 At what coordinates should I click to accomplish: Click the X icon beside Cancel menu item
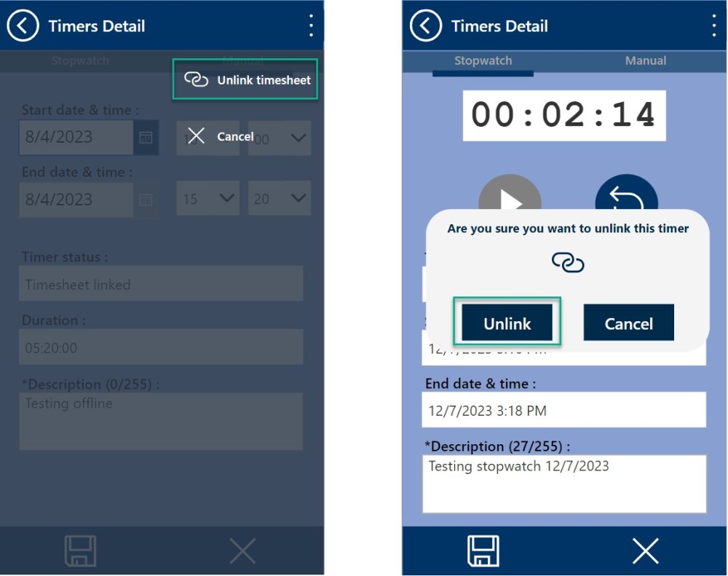pos(195,136)
